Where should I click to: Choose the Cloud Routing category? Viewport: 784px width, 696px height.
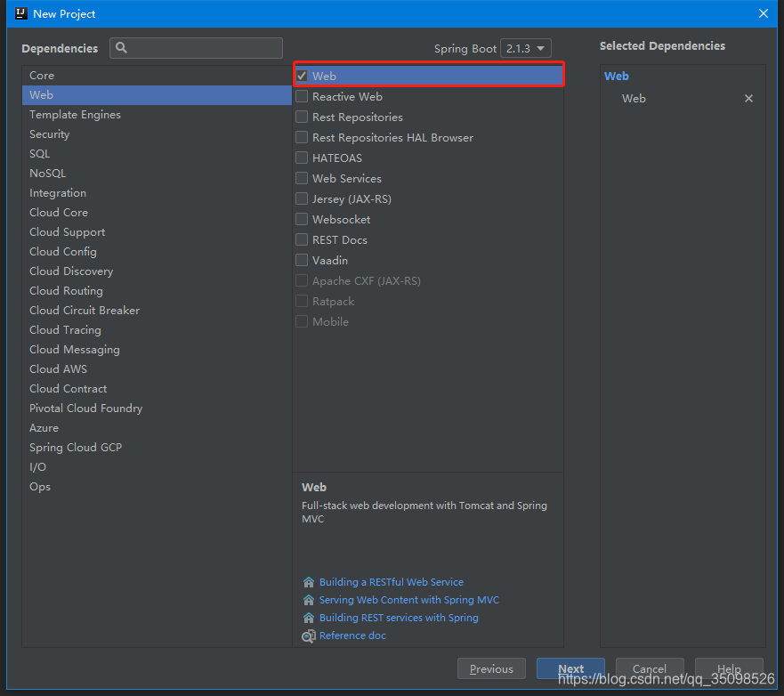tap(157, 290)
